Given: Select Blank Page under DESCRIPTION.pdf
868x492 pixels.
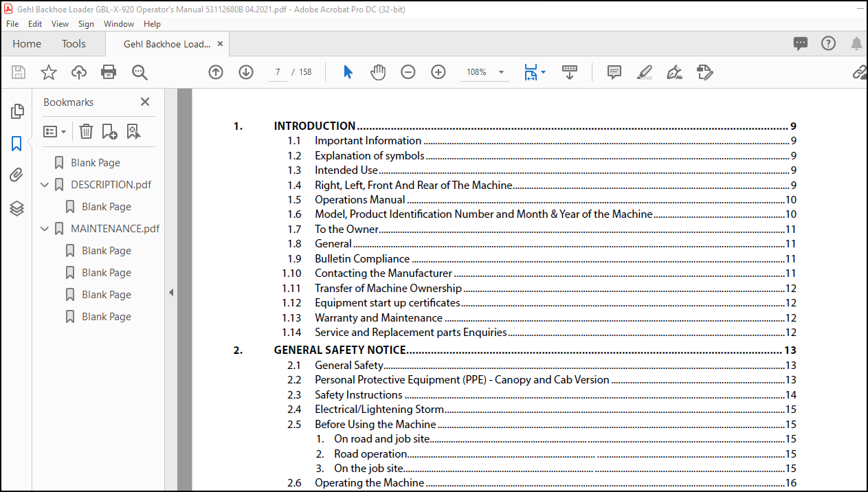Looking at the screenshot, I should (x=107, y=207).
